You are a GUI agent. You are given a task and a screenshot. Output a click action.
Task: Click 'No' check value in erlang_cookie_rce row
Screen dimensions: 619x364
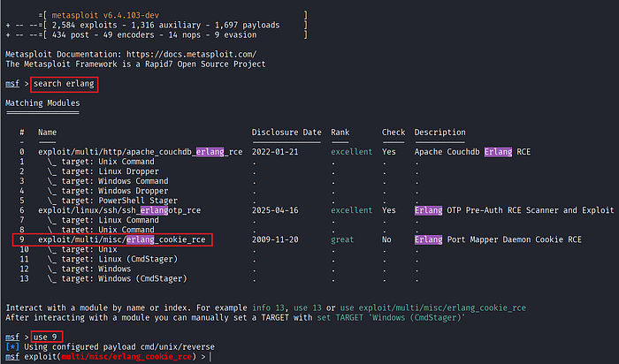coord(386,239)
